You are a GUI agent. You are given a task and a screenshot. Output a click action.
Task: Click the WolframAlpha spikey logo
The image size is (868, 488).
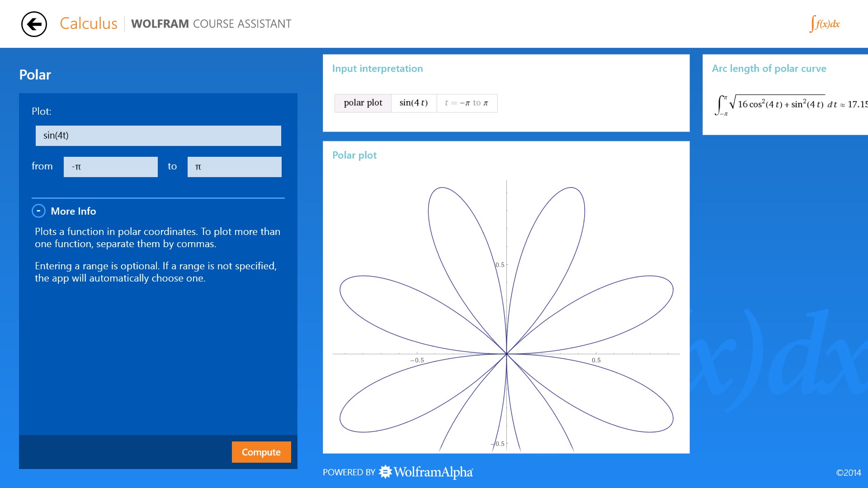[x=385, y=472]
